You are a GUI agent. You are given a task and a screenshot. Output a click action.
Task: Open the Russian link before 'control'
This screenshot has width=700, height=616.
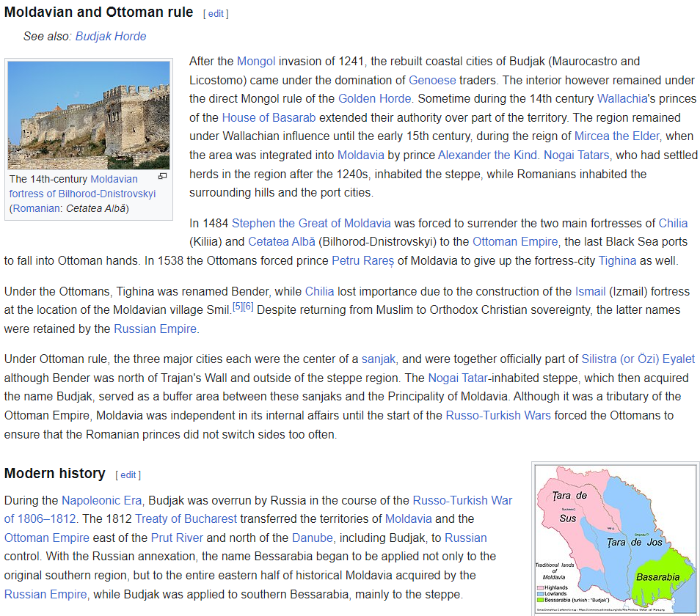click(466, 538)
